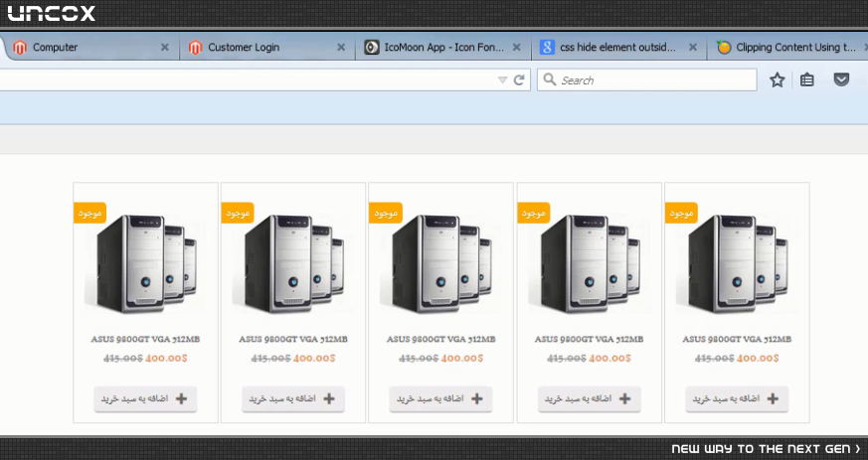Click the struck-through 415.00$ on the middle card
Viewport: 868px width, 460px height.
419,359
